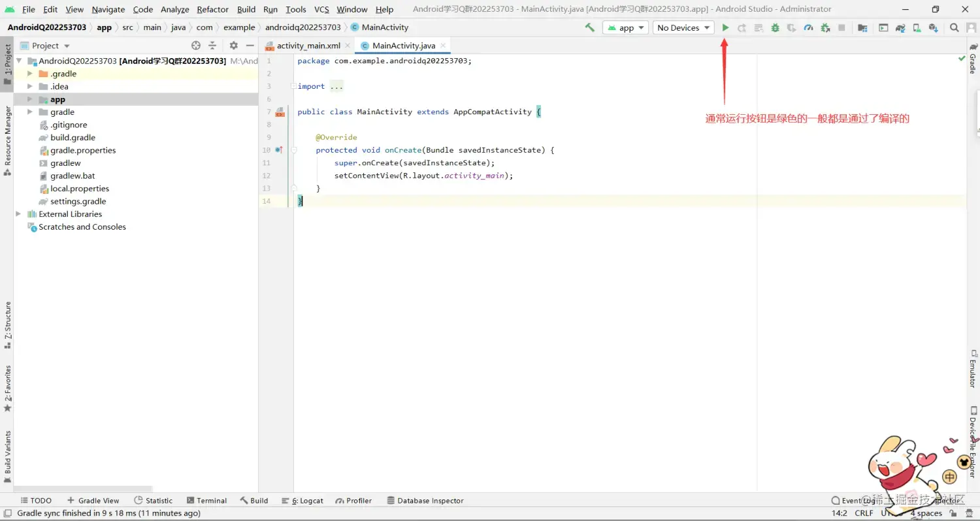The image size is (980, 521).
Task: Open the Build menu in menu bar
Action: pos(246,9)
